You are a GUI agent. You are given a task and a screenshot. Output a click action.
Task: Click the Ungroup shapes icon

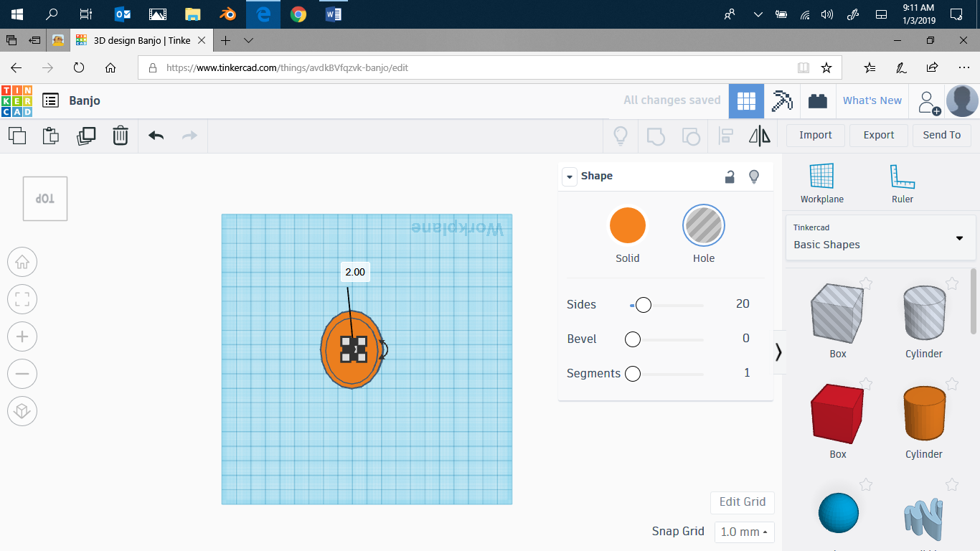click(690, 136)
